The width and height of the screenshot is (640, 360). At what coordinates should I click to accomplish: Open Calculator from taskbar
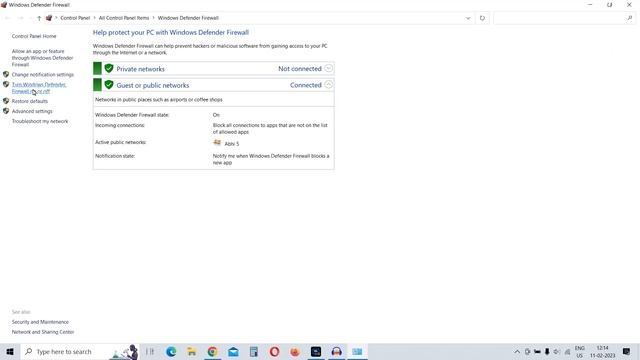(254, 351)
